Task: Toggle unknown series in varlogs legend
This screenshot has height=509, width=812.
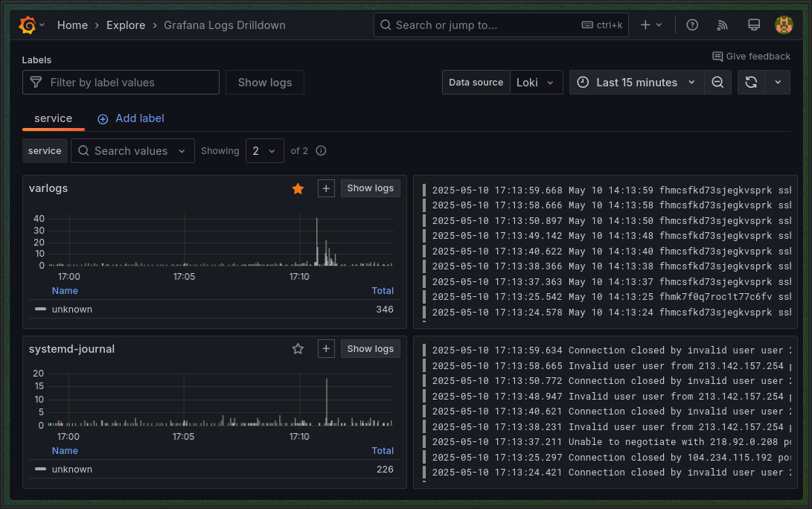Action: click(72, 310)
